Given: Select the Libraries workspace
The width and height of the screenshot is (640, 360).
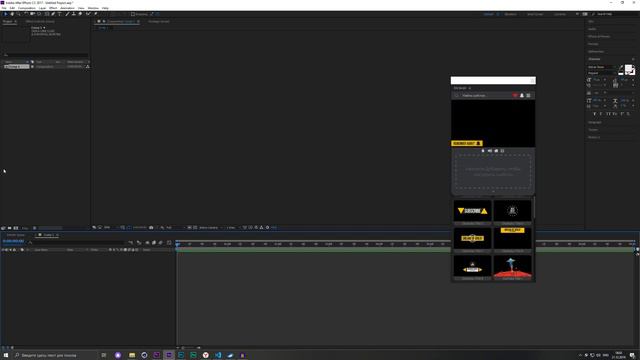Looking at the screenshot, I should pyautogui.click(x=560, y=14).
